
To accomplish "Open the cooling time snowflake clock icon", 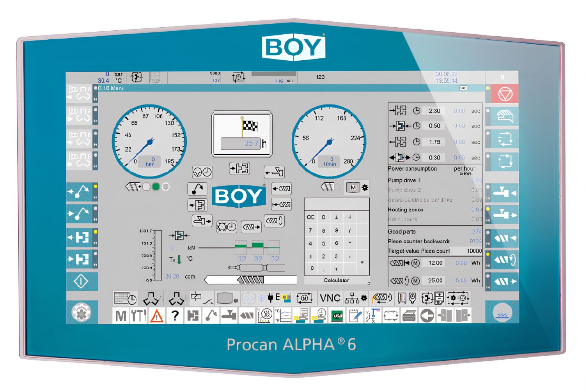I will [x=227, y=227].
